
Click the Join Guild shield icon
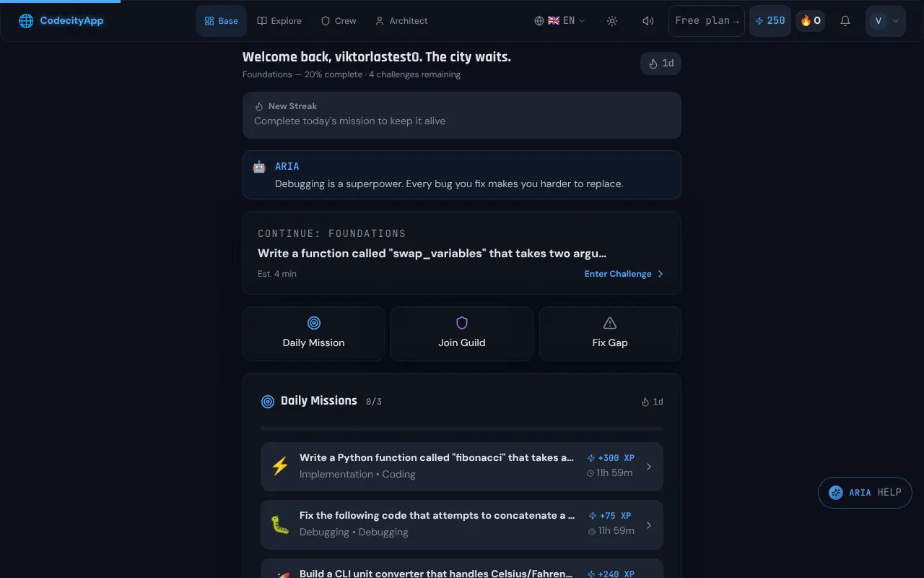coord(462,323)
